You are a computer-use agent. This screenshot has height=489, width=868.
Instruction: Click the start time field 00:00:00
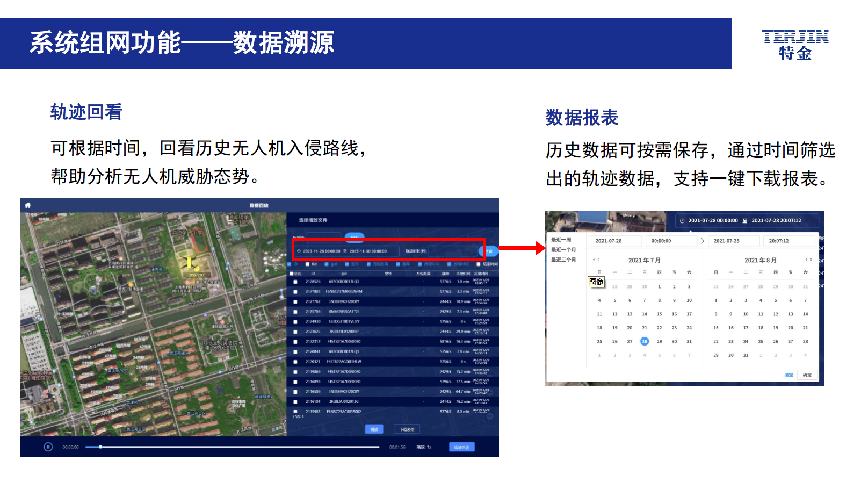671,241
